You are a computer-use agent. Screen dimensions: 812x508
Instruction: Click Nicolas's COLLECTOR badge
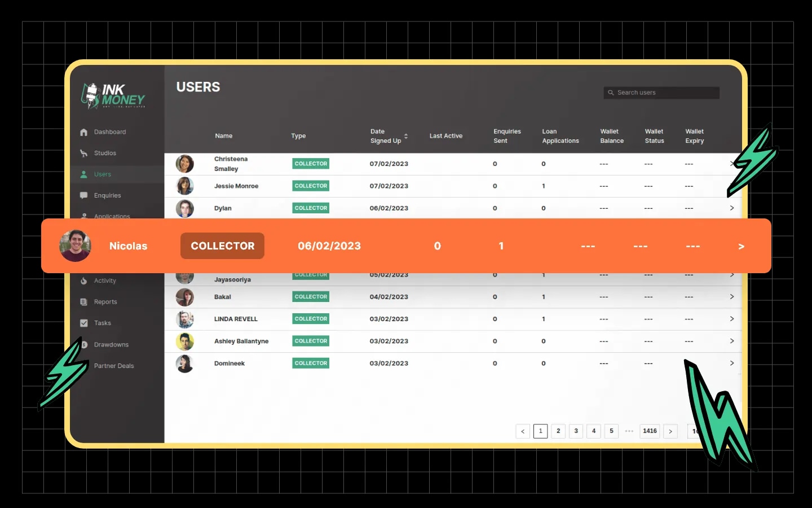coord(222,246)
